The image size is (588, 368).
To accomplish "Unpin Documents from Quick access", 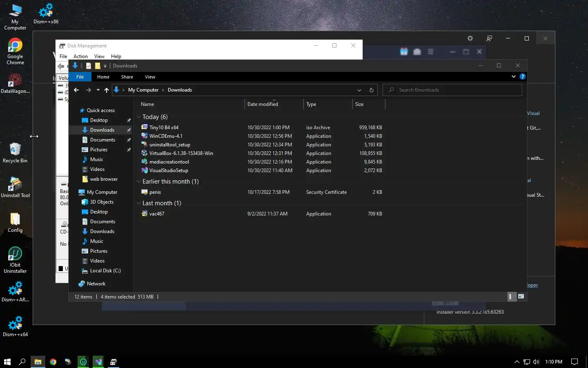I will pos(129,140).
